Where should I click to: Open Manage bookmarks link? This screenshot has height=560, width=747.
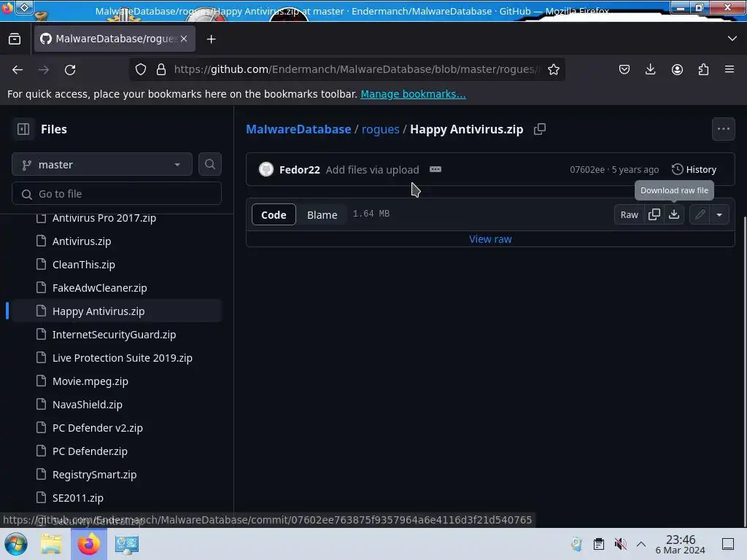[413, 94]
